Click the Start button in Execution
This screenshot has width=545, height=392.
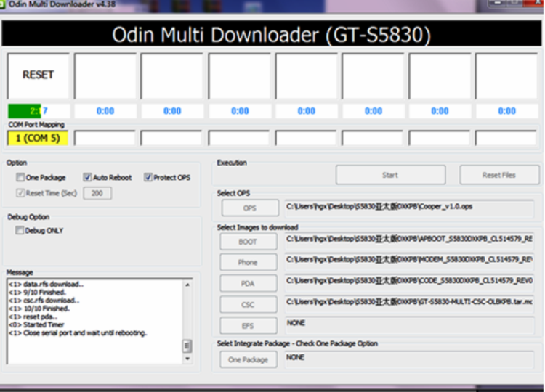tap(390, 175)
